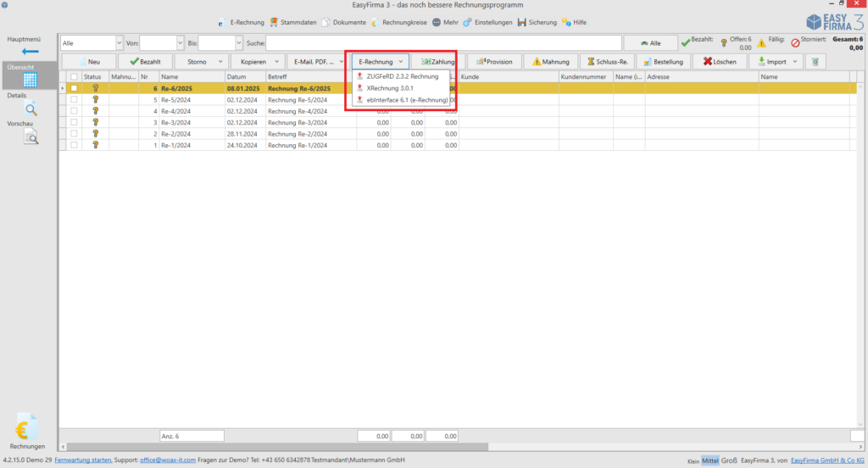
Task: Click the E-Rechnung icon in top menu
Action: click(x=221, y=23)
